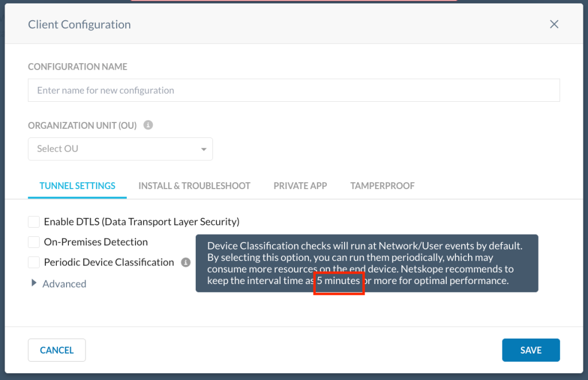Go to the Tamperproof tab
This screenshot has width=588, height=380.
pos(382,186)
